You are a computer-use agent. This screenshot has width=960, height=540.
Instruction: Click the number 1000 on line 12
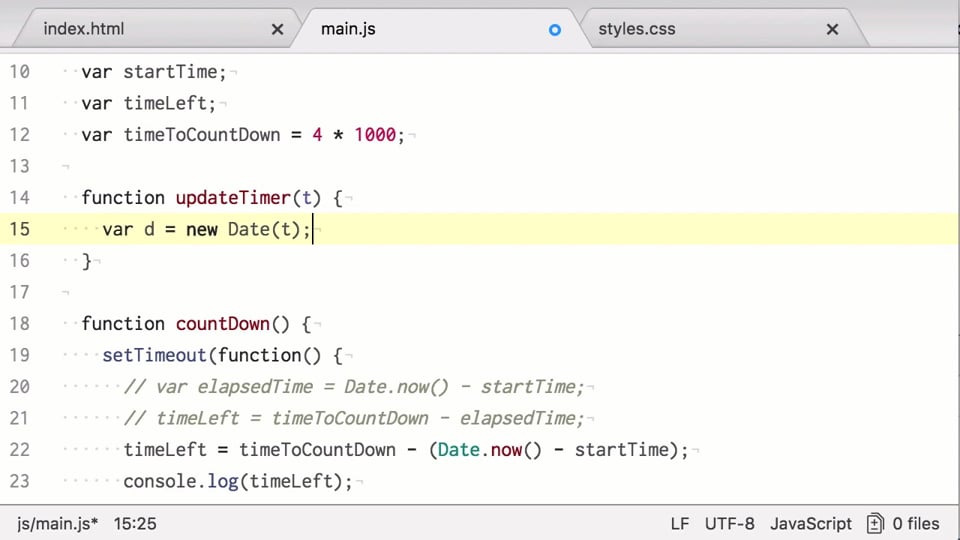tap(375, 135)
